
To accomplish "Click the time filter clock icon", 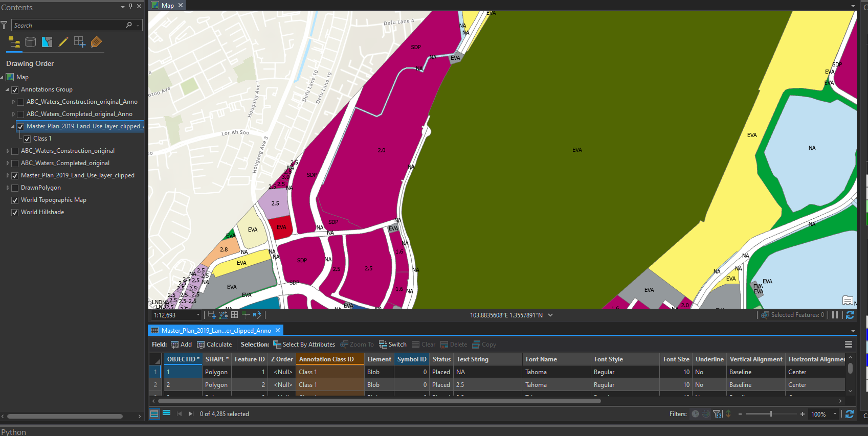I will 695,414.
